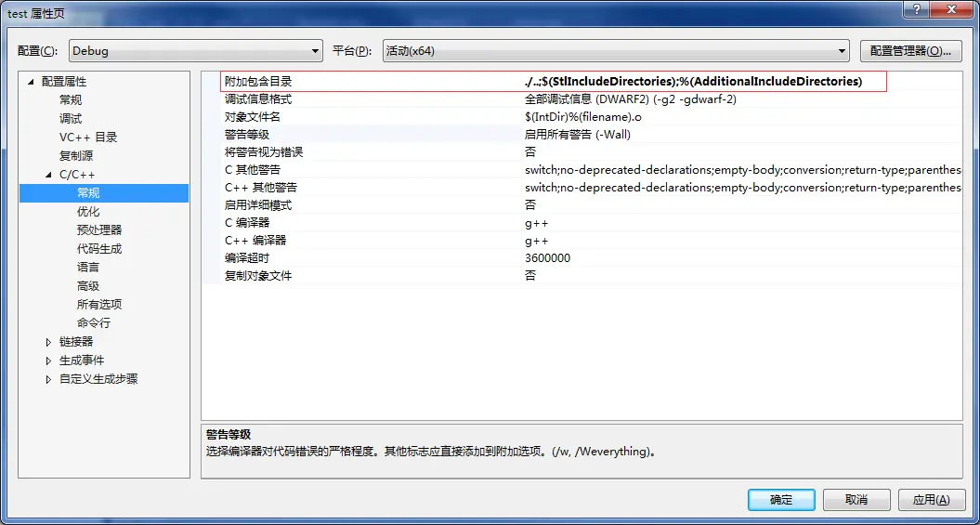
Task: Select 否 value for 启用详细模式
Action: click(530, 204)
